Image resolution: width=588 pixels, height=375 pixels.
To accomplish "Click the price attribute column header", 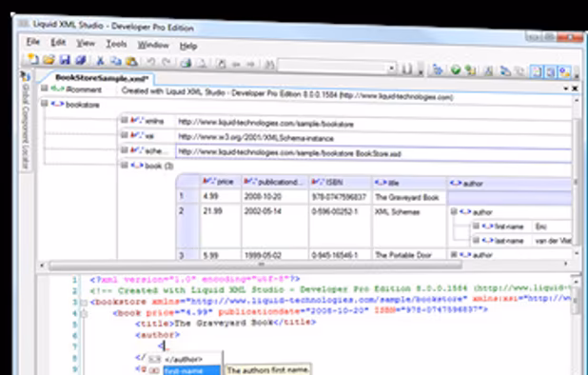I will click(x=220, y=182).
